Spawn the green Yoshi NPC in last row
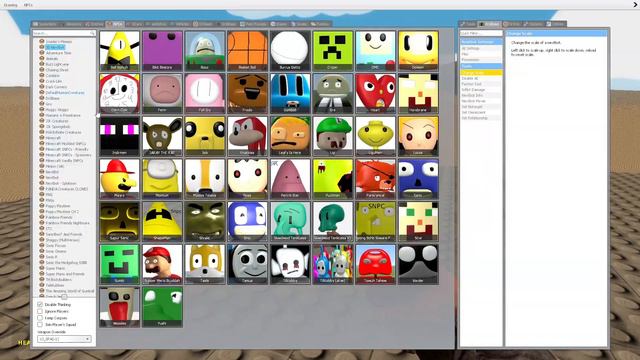Screen dimensions: 640x360 (162, 307)
